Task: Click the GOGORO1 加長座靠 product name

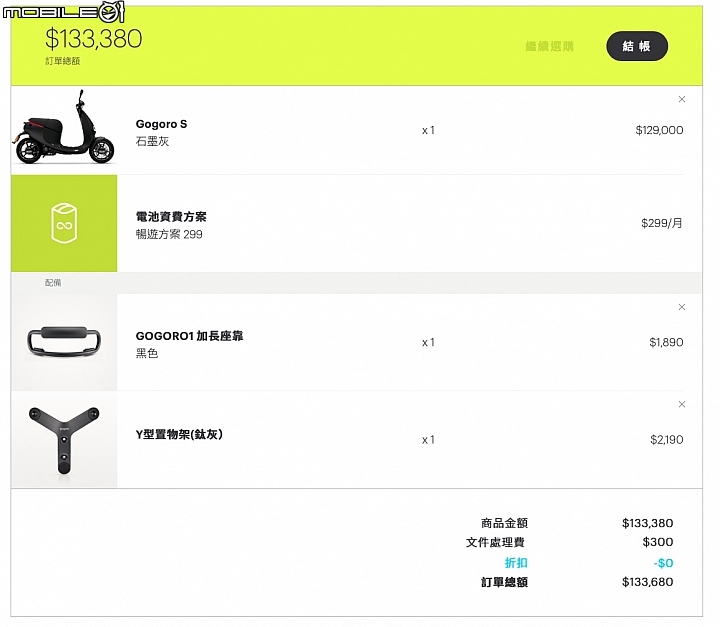Action: click(189, 336)
